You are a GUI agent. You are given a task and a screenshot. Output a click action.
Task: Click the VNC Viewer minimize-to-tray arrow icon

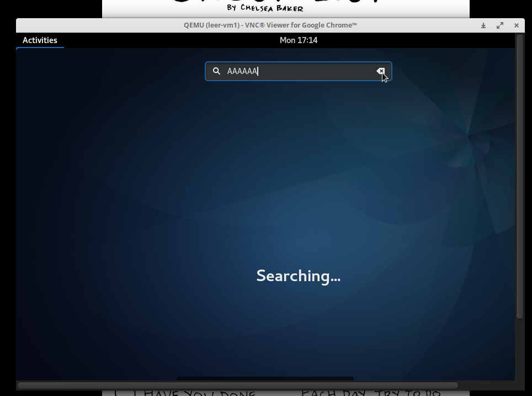(x=483, y=25)
